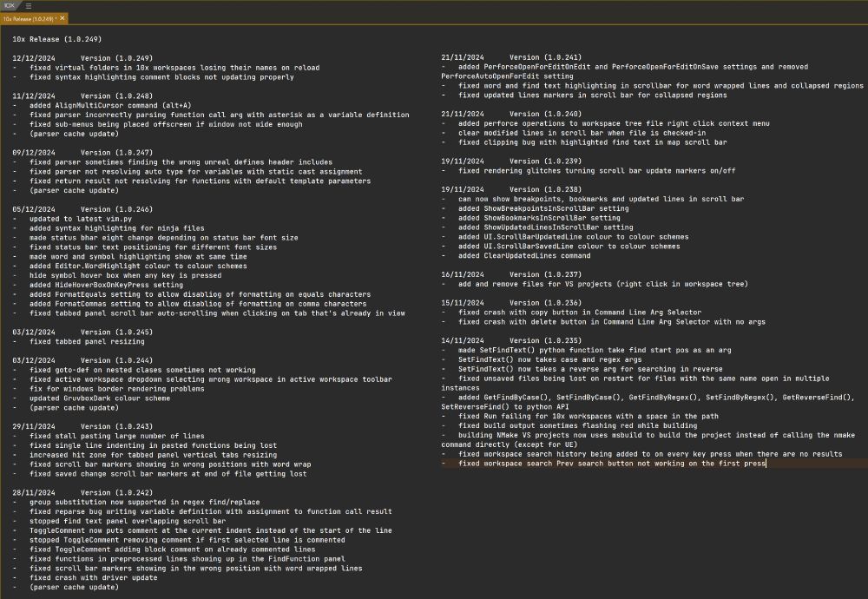The height and width of the screenshot is (599, 868).
Task: Click the "12/12/2024 Version (1.0.249)" line
Action: click(82, 58)
